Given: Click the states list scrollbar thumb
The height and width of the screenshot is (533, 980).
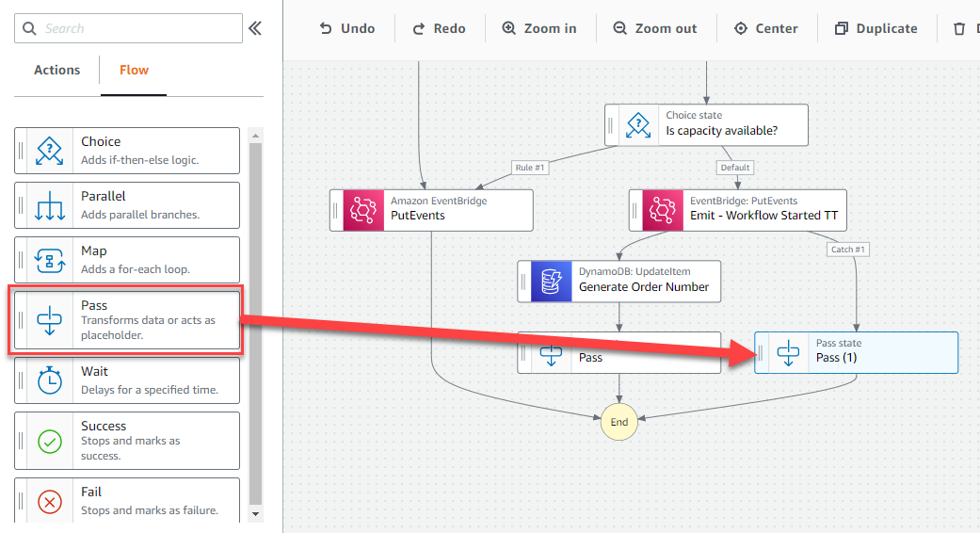Looking at the screenshot, I should coord(255,323).
